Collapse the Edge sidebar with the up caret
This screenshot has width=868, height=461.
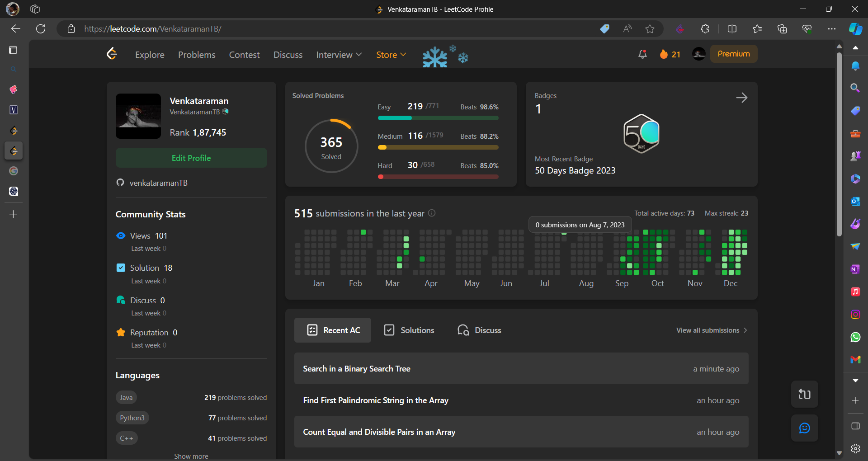[x=855, y=47]
